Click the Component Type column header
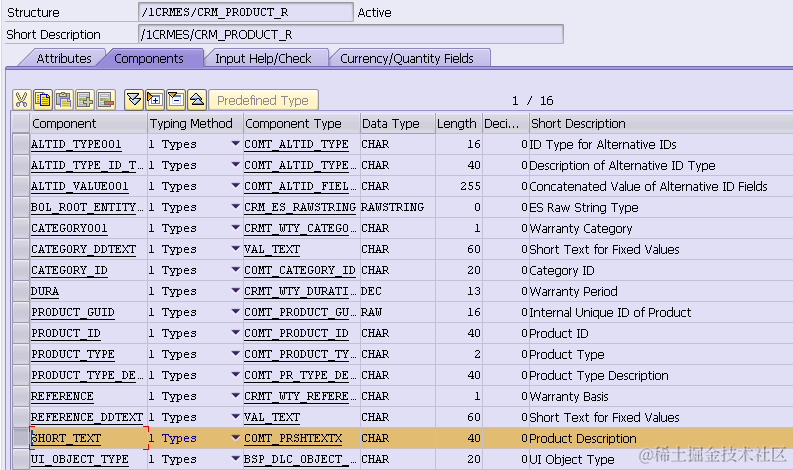The width and height of the screenshot is (793, 470). [301, 123]
